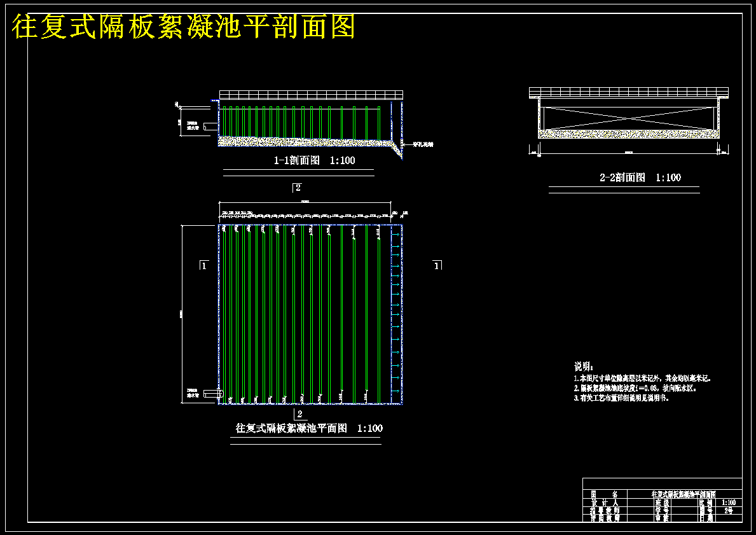Select the 往复式隔板絮凝池平面图 1:100 caption
The image size is (756, 535).
click(309, 428)
